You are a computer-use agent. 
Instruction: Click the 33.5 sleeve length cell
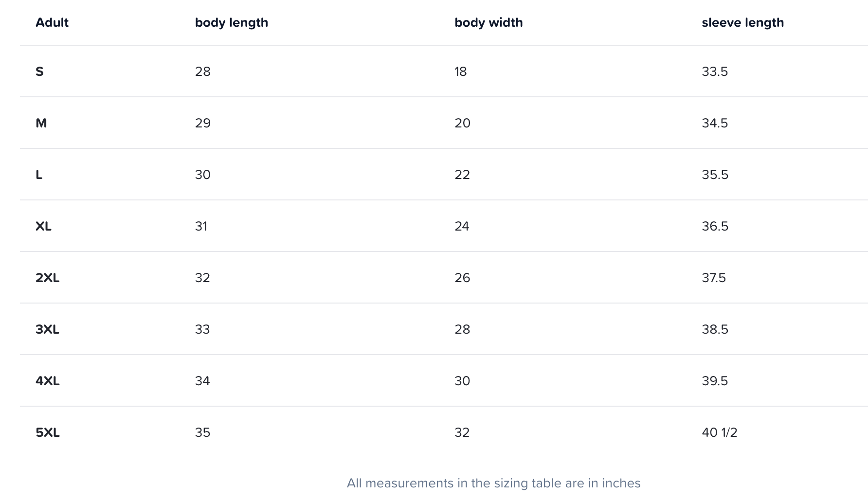pyautogui.click(x=714, y=72)
